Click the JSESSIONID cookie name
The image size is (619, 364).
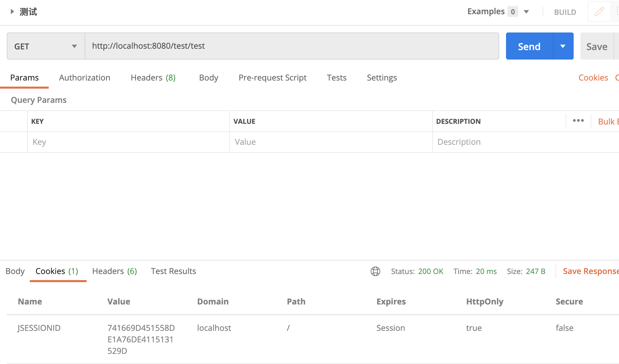tap(39, 328)
